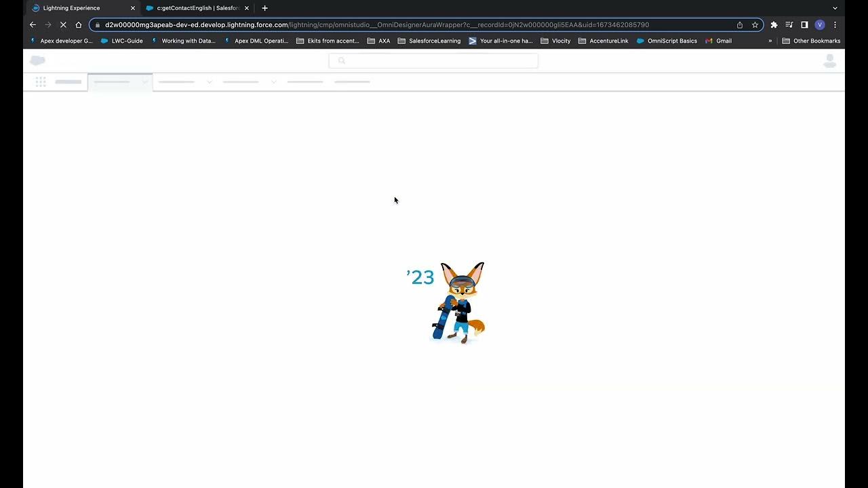Switch to the c:getContactEnglish Salesforce tab
Viewport: 868px width, 488px height.
(197, 8)
